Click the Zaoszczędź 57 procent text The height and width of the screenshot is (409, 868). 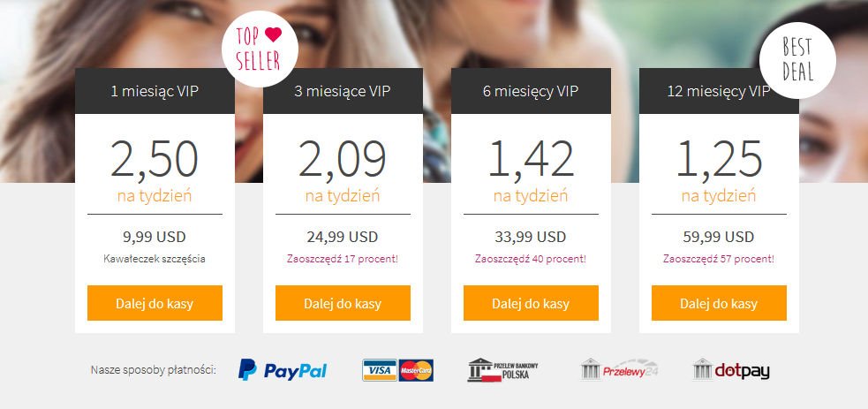pos(719,259)
